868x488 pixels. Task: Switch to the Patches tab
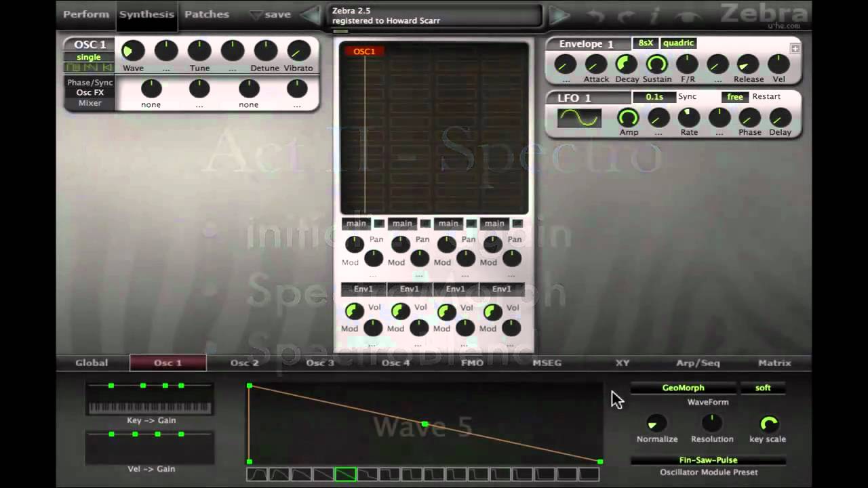[x=206, y=14]
